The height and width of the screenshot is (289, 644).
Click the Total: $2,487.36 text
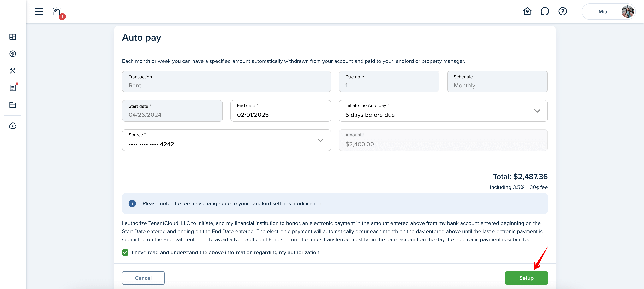tap(520, 177)
